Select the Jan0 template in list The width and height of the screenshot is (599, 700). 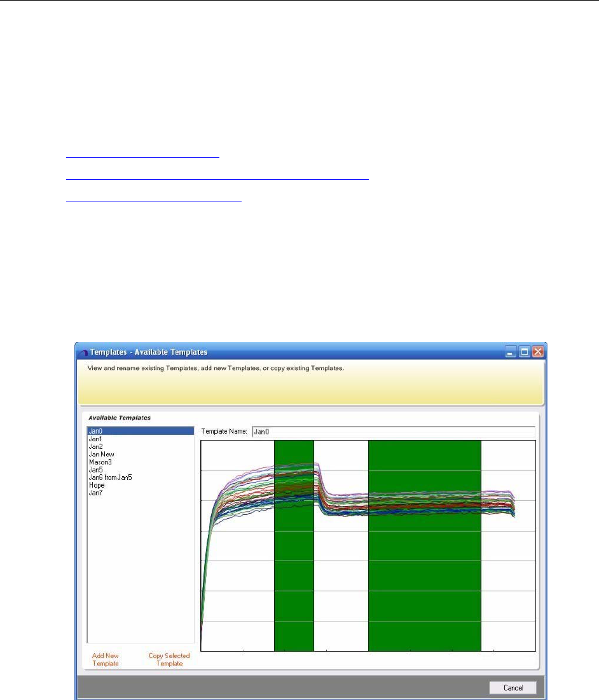coord(141,431)
